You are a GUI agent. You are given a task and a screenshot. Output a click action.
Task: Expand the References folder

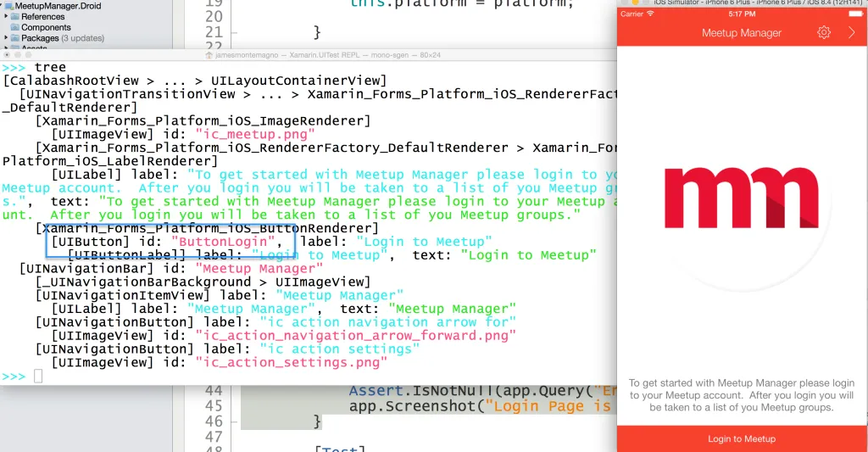tap(6, 17)
